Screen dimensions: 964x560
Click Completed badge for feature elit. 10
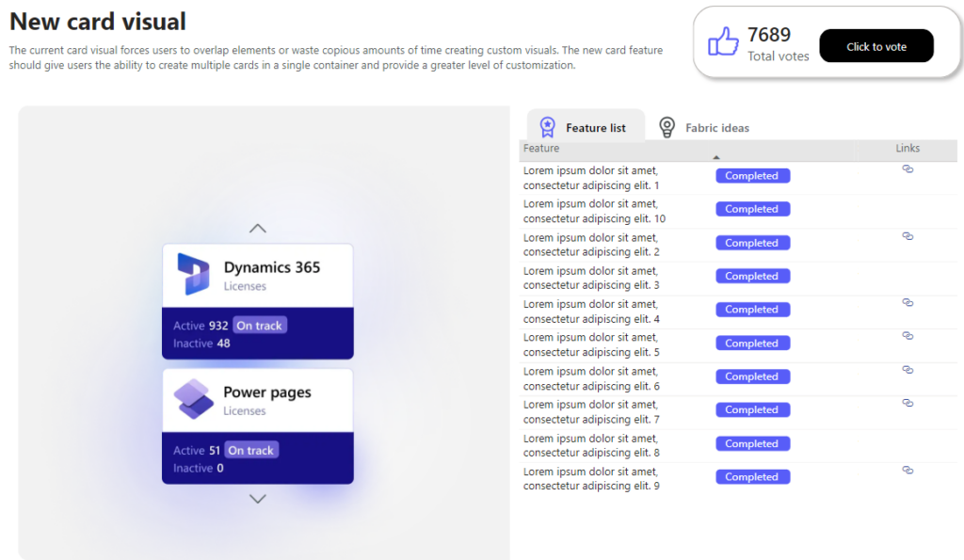click(x=752, y=209)
